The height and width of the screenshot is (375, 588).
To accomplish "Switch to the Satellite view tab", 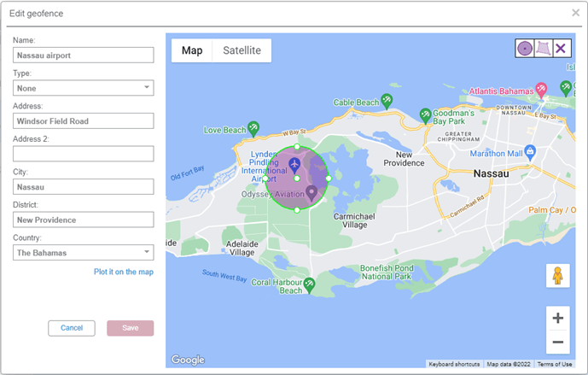I will click(242, 50).
